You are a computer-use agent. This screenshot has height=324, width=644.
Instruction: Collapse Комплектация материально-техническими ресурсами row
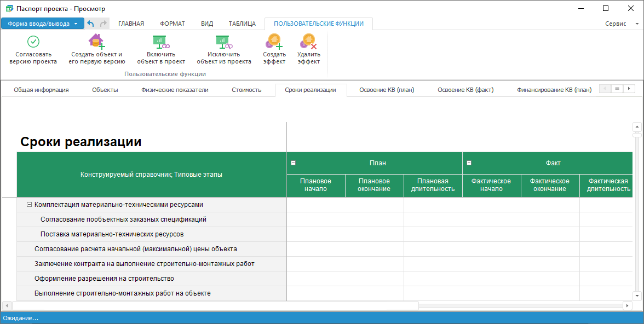pyautogui.click(x=29, y=205)
